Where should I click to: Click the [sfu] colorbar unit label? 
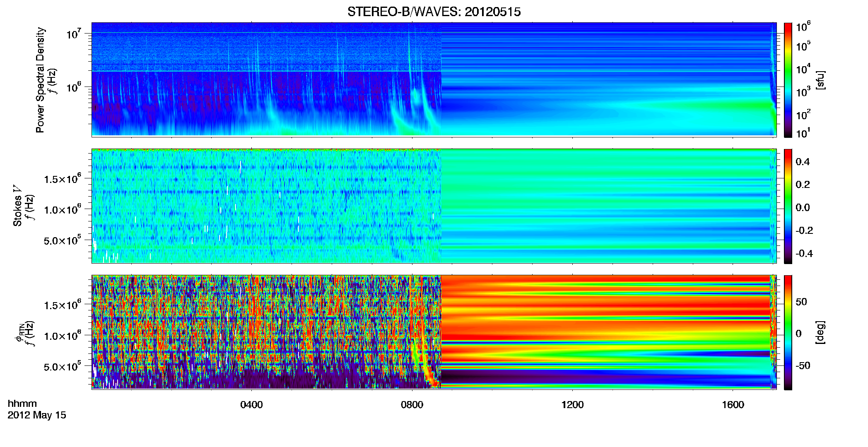[x=820, y=80]
